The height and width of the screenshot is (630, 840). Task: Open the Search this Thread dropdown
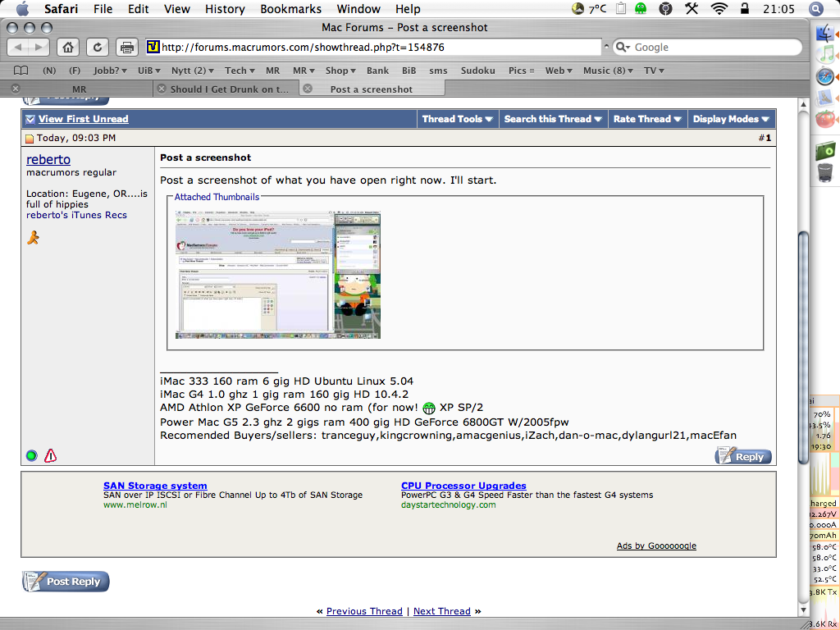point(553,119)
